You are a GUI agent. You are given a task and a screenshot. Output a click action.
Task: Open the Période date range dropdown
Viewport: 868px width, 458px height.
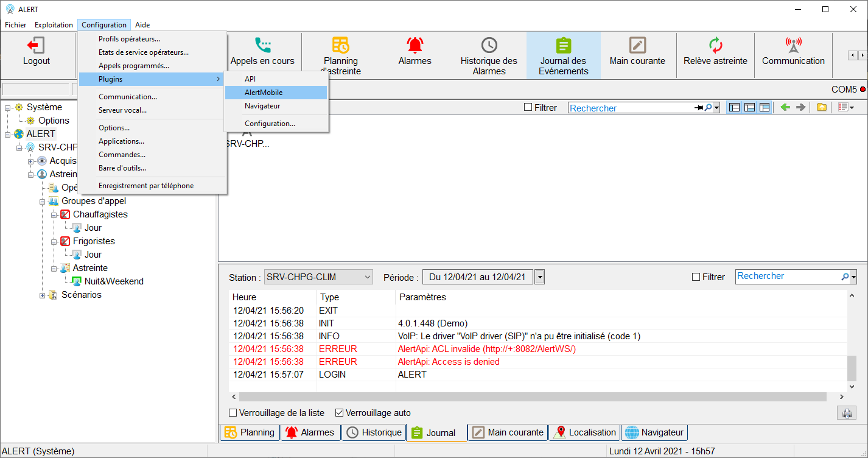coord(539,277)
